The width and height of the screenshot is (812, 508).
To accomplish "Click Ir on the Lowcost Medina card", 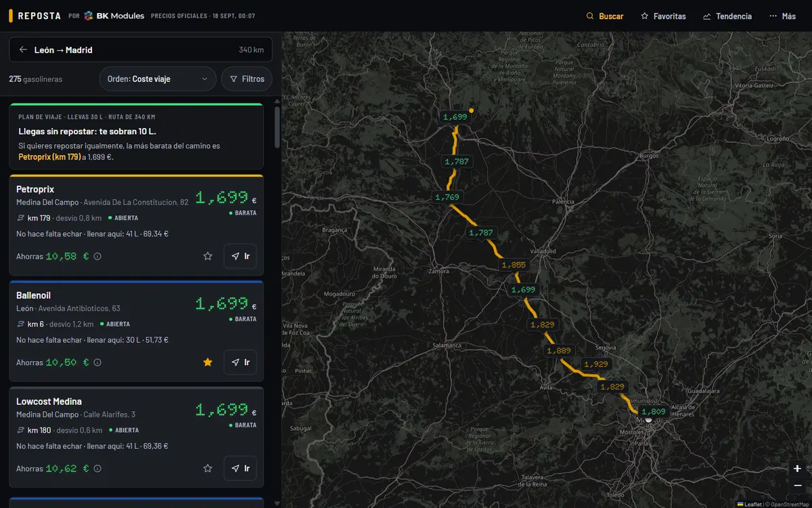I will click(x=240, y=468).
